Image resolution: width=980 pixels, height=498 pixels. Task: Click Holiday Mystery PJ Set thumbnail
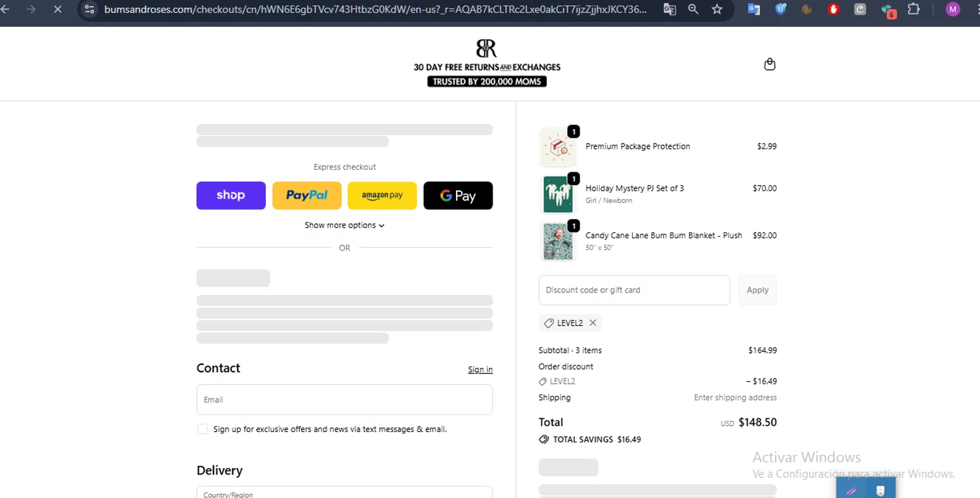[558, 195]
